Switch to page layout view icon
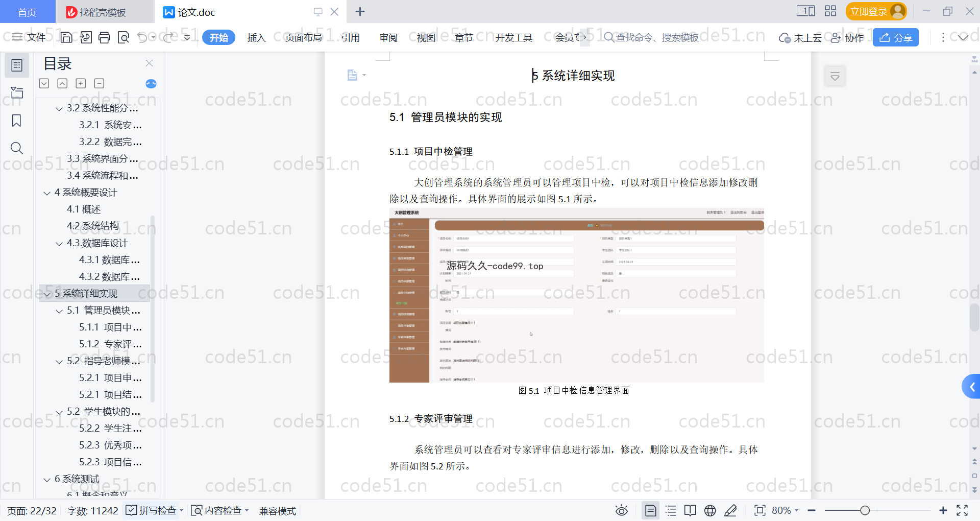This screenshot has height=521, width=980. tap(650, 510)
